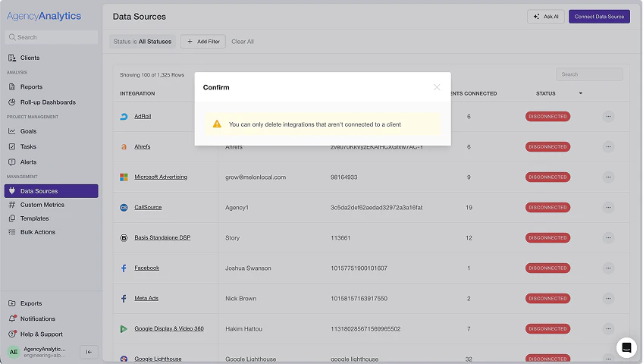
Task: Click Add Filter button
Action: point(203,42)
